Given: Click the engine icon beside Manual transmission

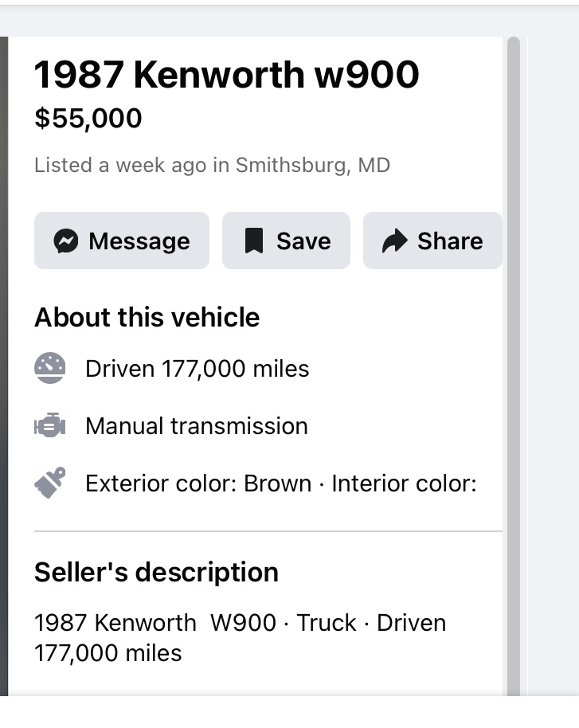Looking at the screenshot, I should (50, 426).
